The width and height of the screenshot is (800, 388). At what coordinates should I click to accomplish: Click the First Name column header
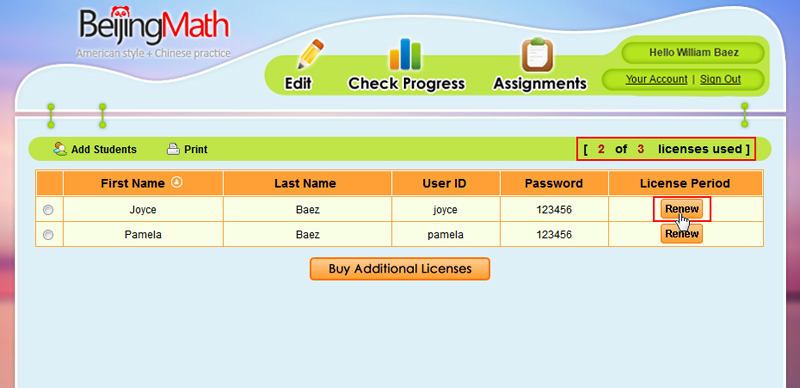tap(143, 183)
